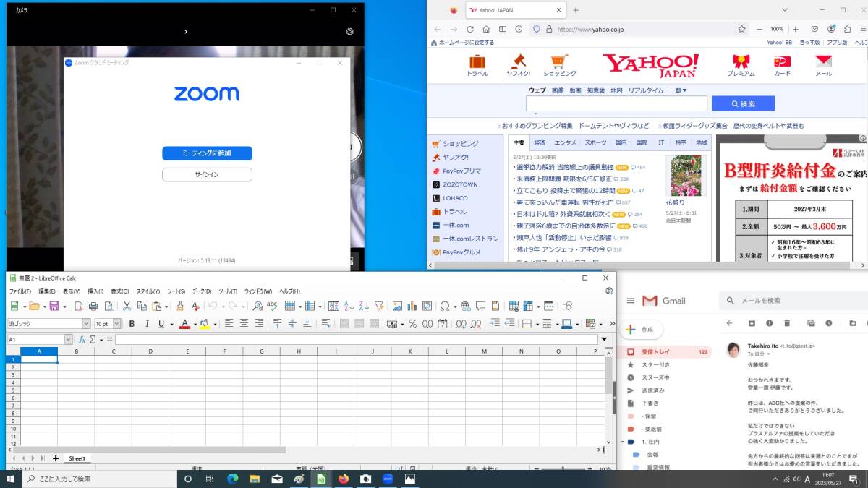This screenshot has height=488, width=868.
Task: Click the Sort Ascending A-Z icon
Action: click(x=349, y=307)
